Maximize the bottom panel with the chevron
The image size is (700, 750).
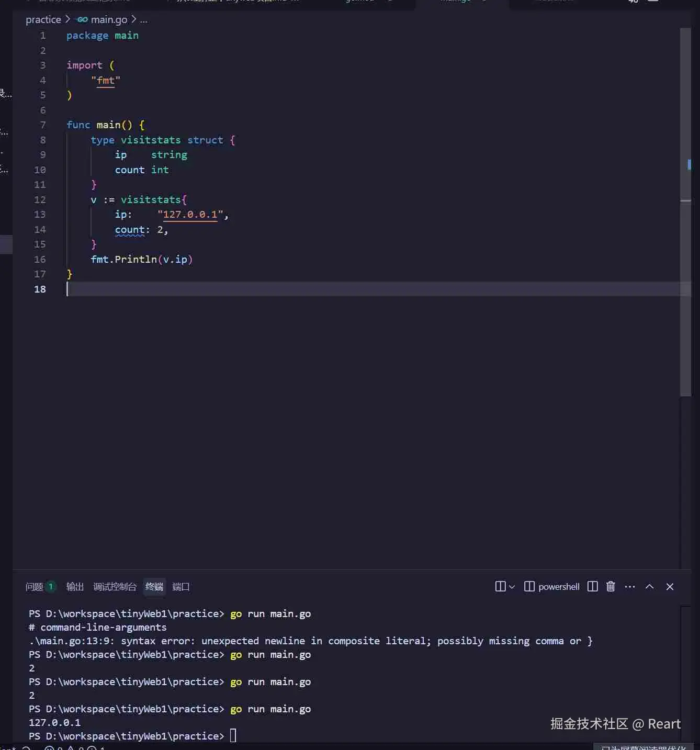click(650, 587)
